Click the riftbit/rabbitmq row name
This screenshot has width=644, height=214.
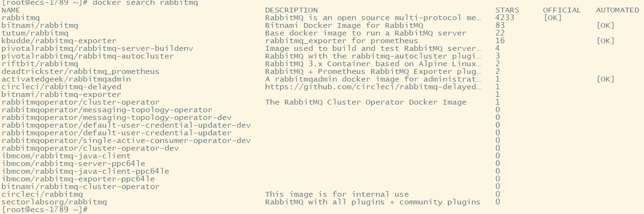click(40, 64)
